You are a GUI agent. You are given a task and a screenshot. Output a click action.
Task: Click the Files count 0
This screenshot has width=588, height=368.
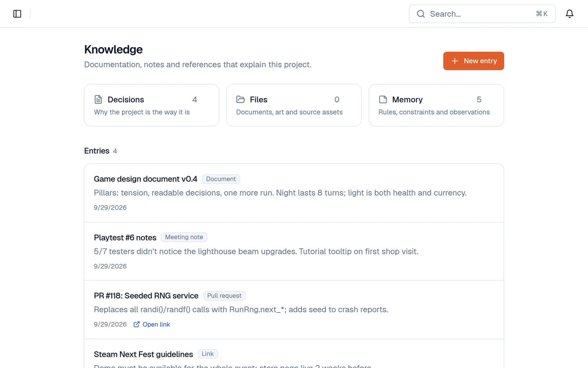coord(337,99)
